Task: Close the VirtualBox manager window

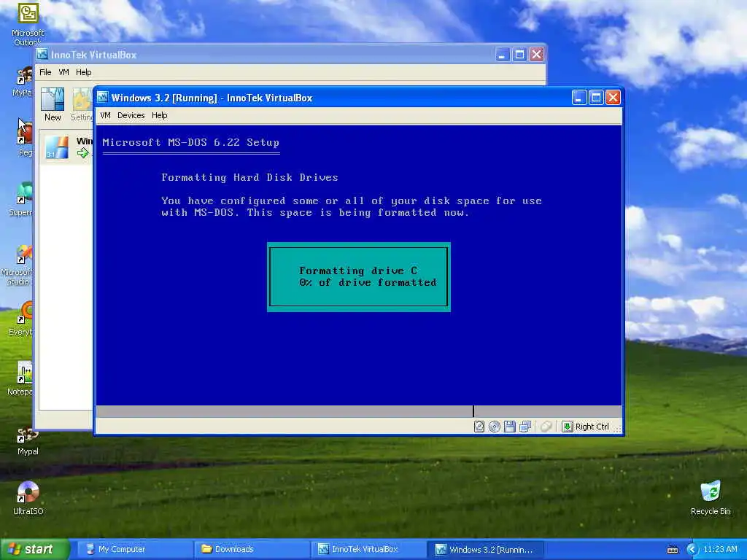Action: point(537,55)
